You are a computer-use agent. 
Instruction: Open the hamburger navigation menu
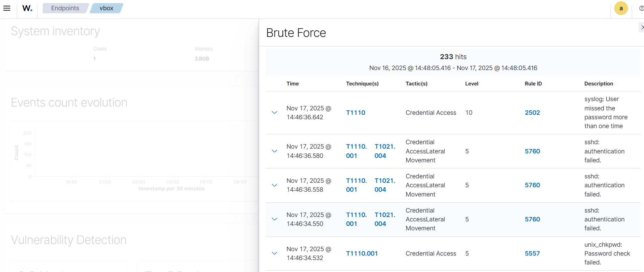[x=7, y=8]
